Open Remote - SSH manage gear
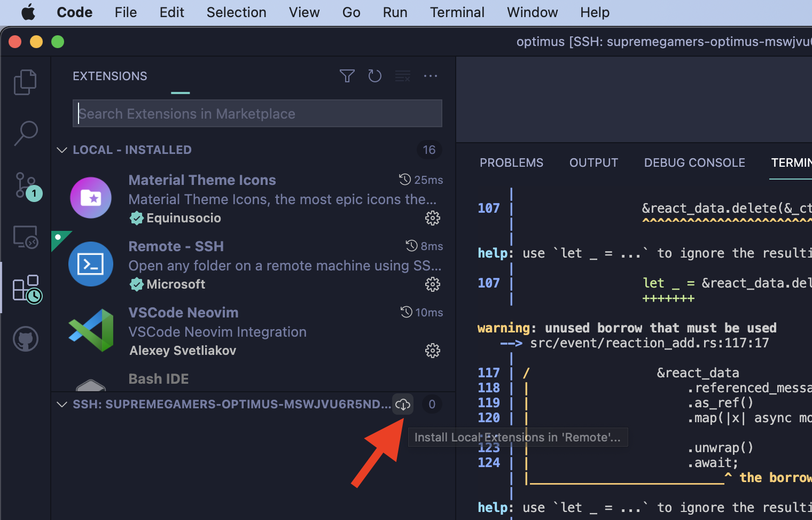 433,284
